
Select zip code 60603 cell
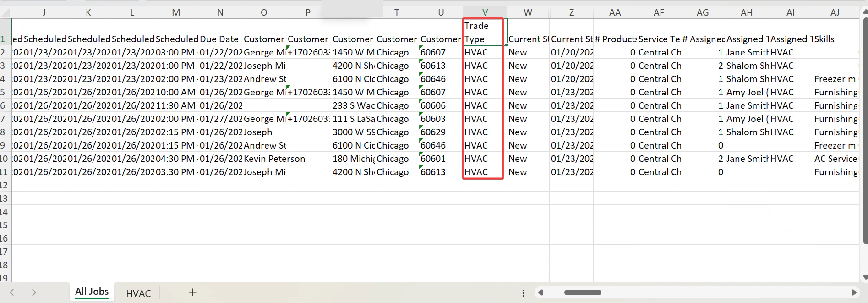click(x=441, y=119)
